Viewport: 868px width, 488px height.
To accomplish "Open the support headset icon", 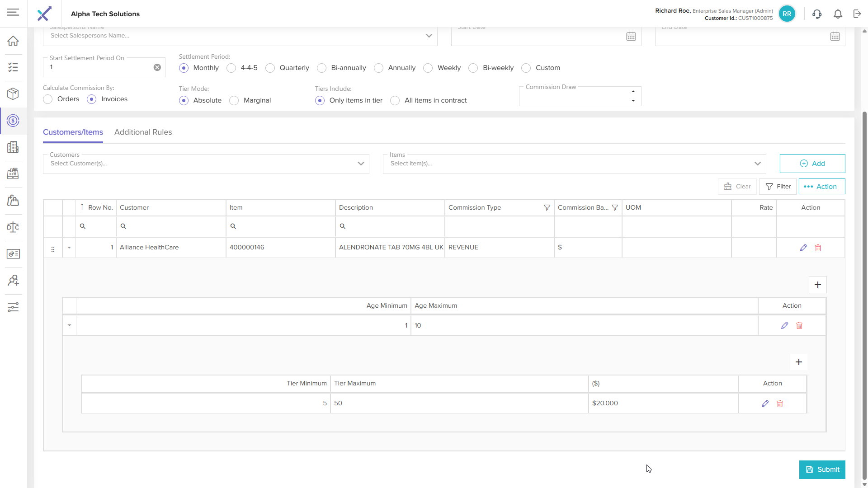I will (817, 14).
